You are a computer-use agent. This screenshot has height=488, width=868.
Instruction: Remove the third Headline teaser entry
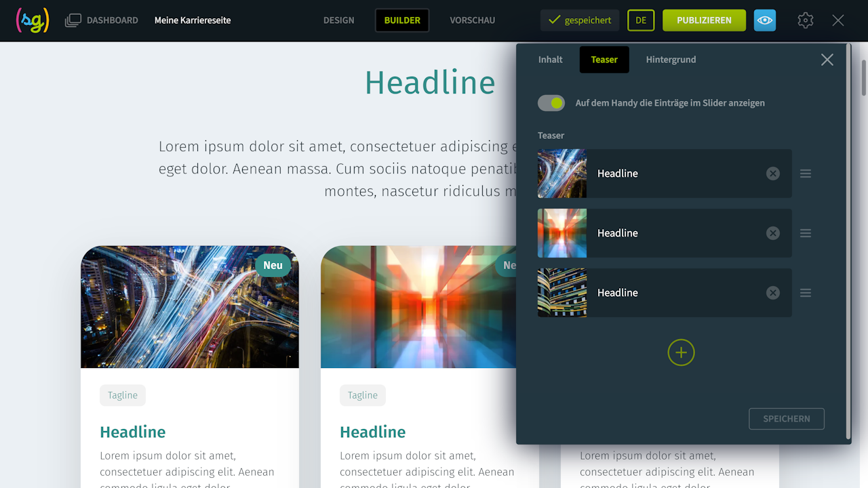coord(773,293)
